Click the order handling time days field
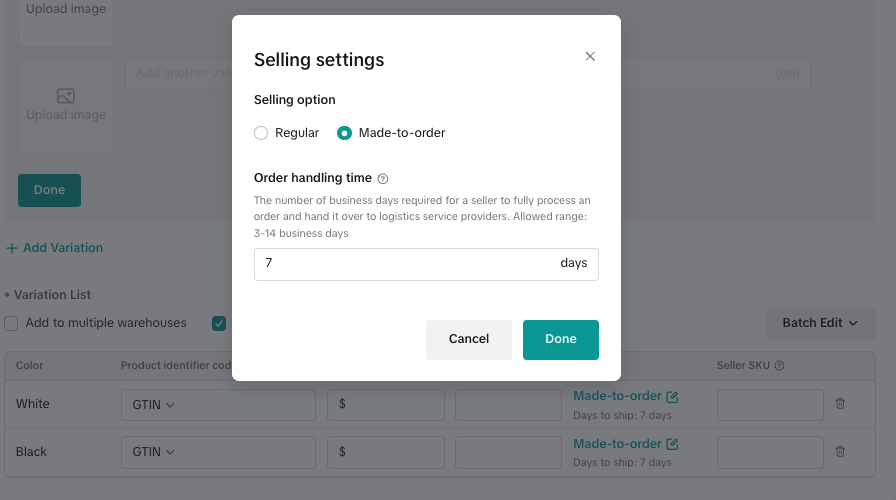 click(x=405, y=264)
